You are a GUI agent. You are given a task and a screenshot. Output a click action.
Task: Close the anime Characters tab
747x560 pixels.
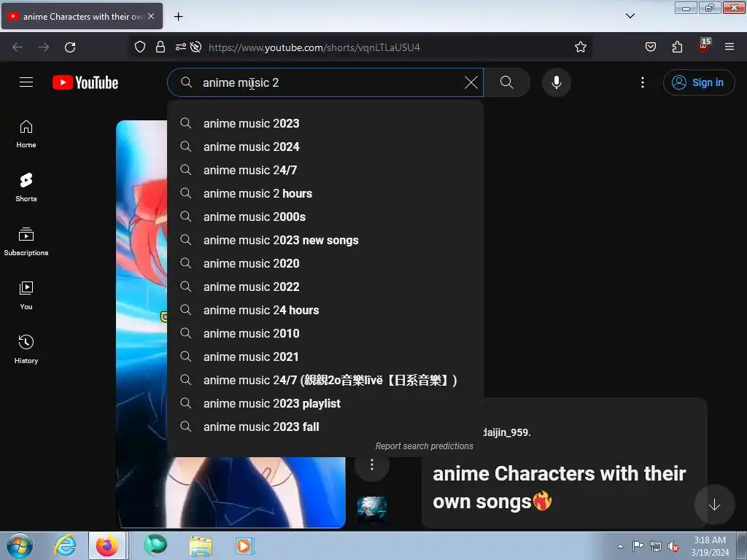151,16
